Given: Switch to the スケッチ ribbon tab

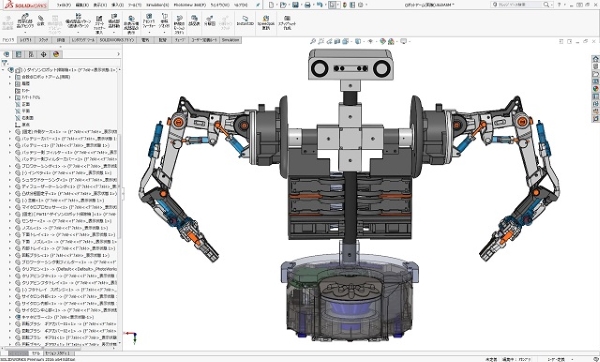Looking at the screenshot, I should pyautogui.click(x=44, y=40).
